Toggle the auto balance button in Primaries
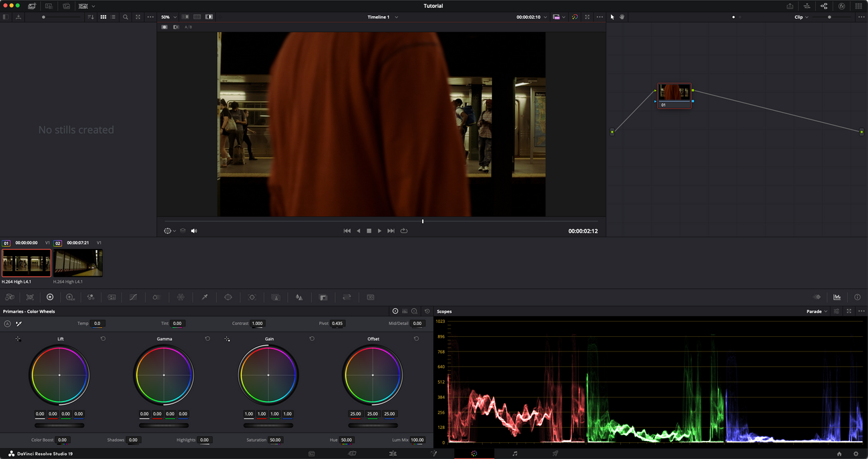Screen dimensions: 868x459 (x=7, y=324)
